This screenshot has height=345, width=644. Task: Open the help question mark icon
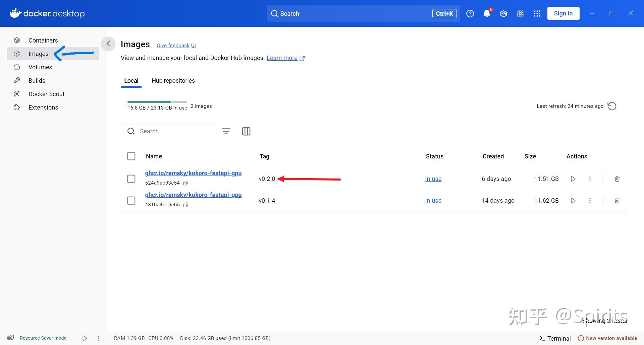pos(470,13)
